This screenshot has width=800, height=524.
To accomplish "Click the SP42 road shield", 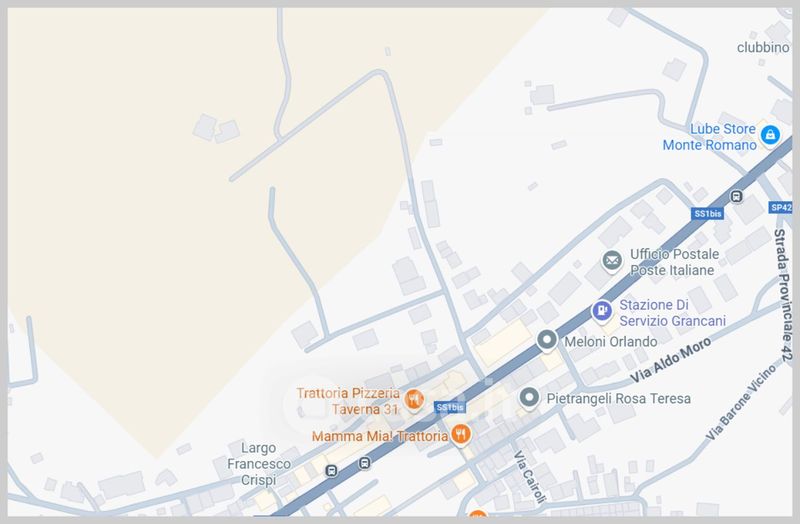I will (781, 207).
